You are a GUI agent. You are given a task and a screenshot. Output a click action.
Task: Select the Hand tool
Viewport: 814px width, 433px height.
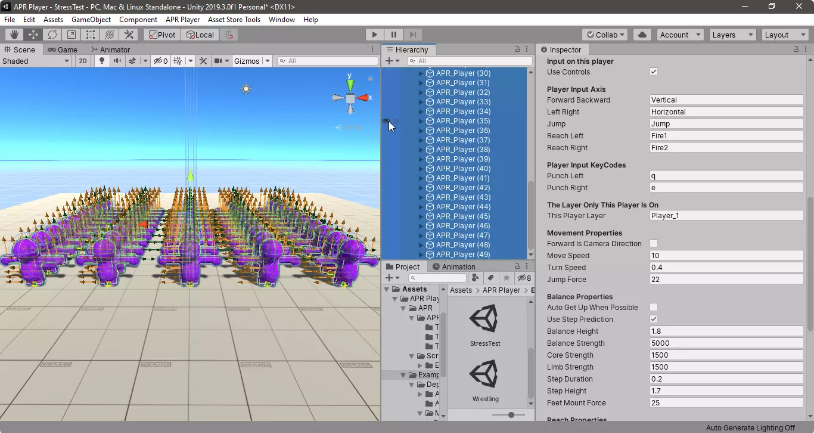tap(14, 35)
